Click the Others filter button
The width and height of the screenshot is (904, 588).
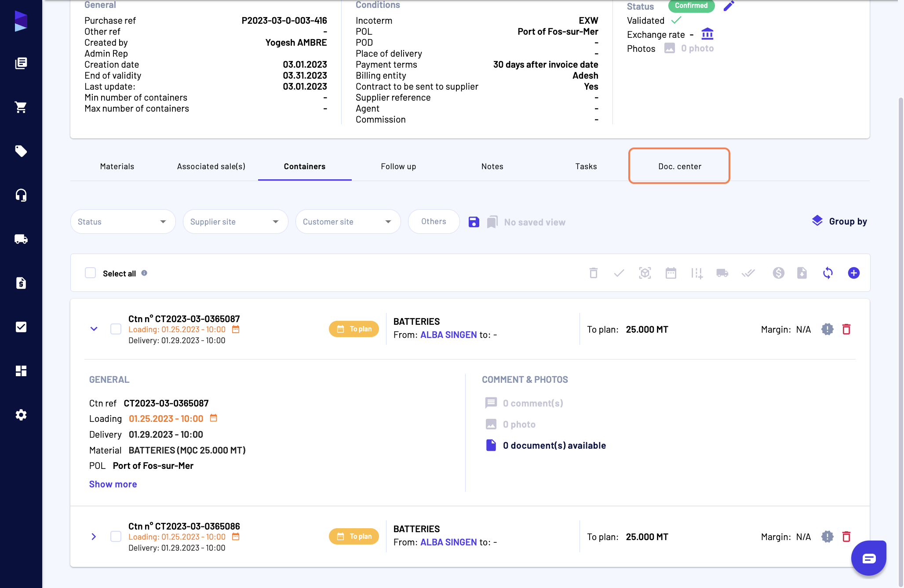pyautogui.click(x=434, y=221)
